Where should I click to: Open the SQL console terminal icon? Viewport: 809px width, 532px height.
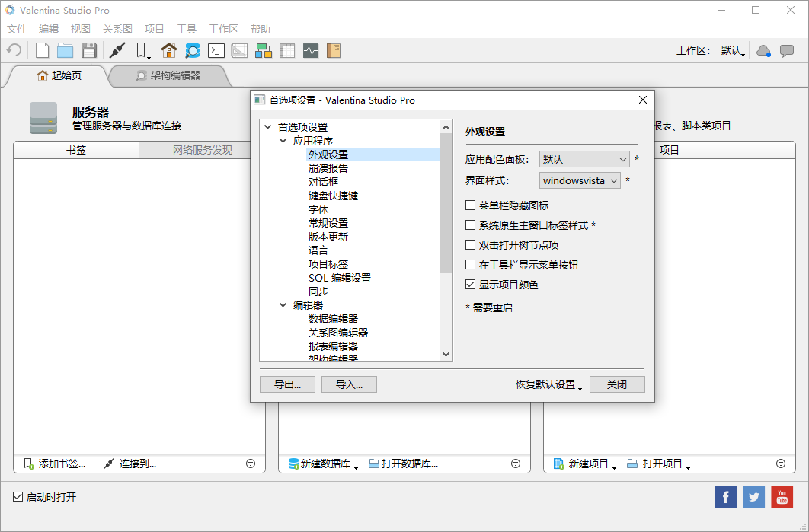(216, 50)
